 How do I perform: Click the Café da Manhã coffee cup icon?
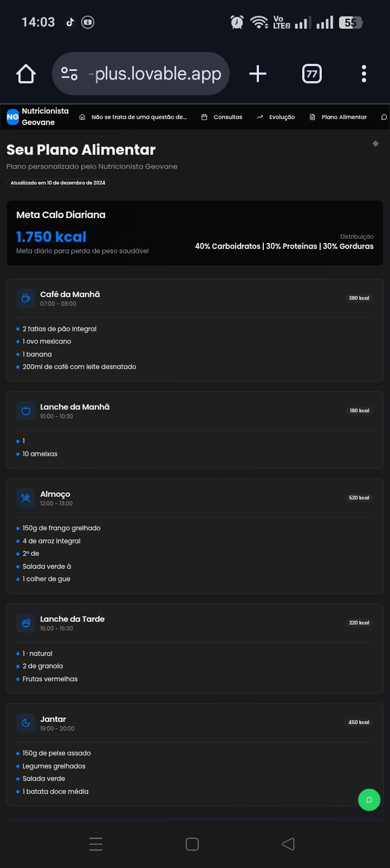tap(26, 298)
